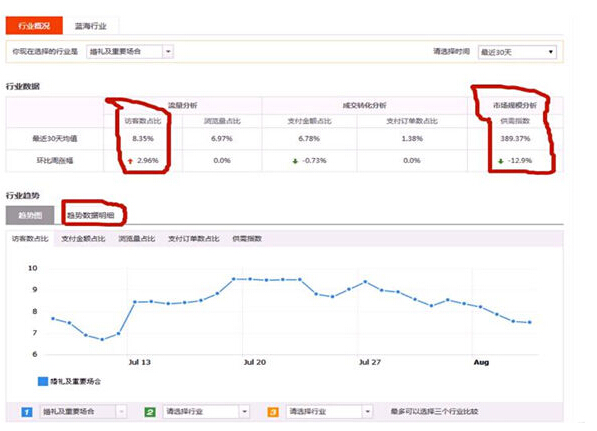This screenshot has width=597, height=431.
Task: Click the blue number 1 comparison badge
Action: click(x=27, y=412)
